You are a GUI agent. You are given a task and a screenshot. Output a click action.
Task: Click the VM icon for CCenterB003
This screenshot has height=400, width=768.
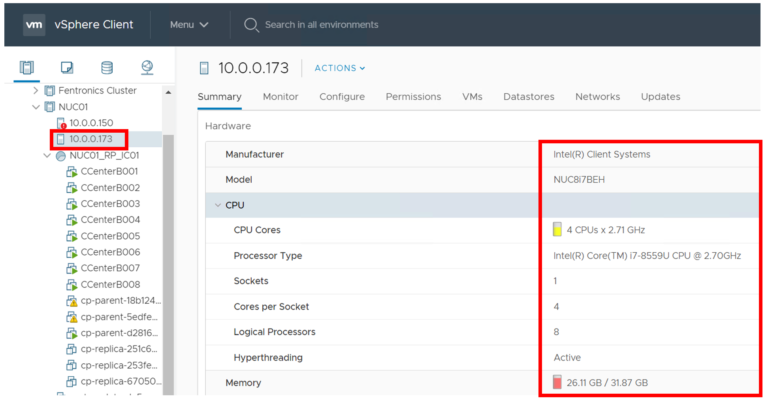pos(72,204)
